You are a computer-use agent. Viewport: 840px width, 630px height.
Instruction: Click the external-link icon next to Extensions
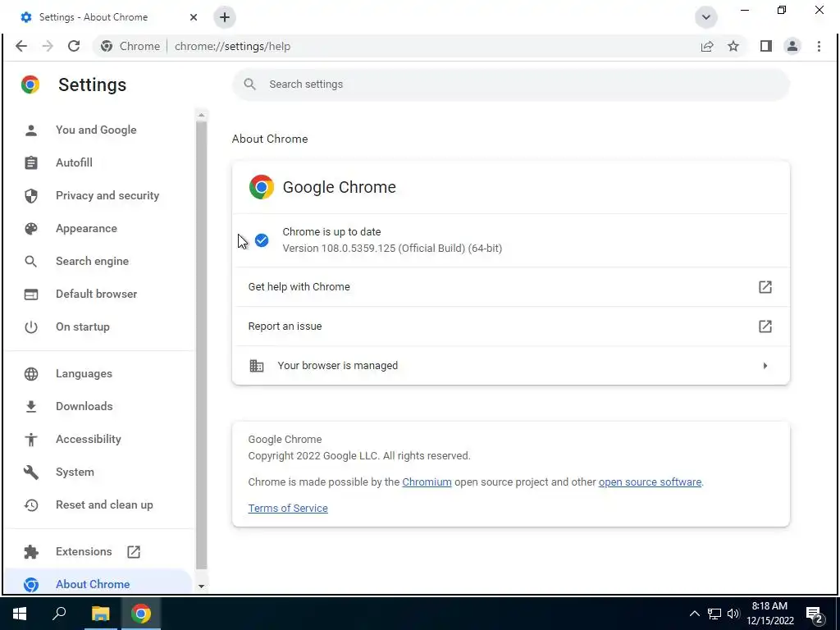[134, 552]
